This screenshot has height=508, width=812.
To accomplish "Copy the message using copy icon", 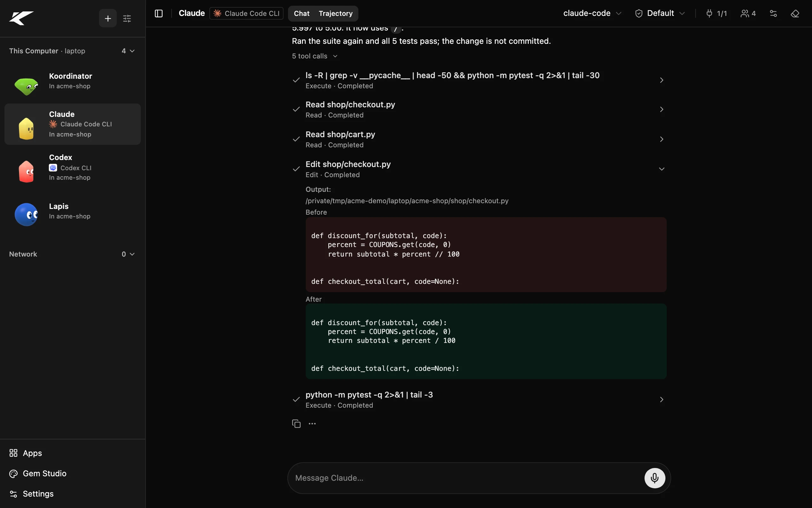I will click(296, 424).
